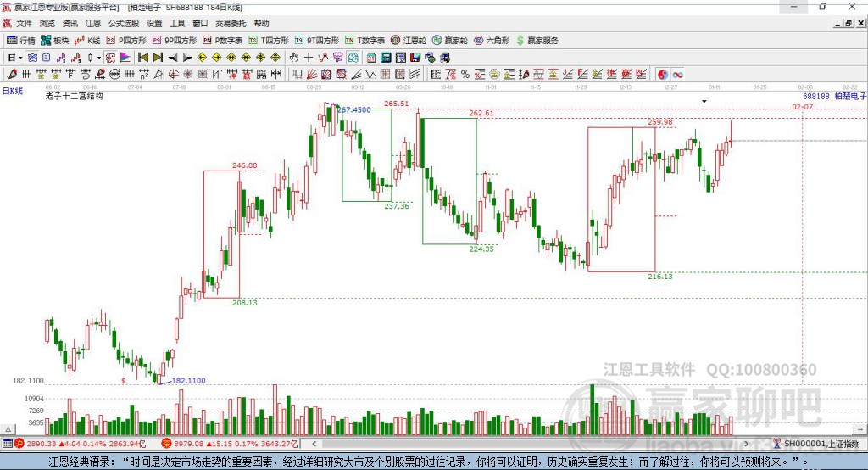Click the 216.13 price label
The image size is (868, 470).
660,276
